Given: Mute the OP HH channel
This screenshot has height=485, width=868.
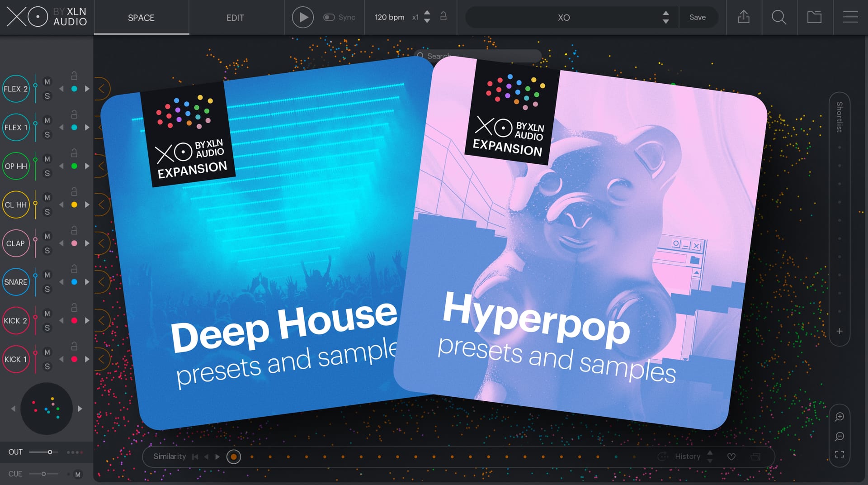Looking at the screenshot, I should point(47,159).
